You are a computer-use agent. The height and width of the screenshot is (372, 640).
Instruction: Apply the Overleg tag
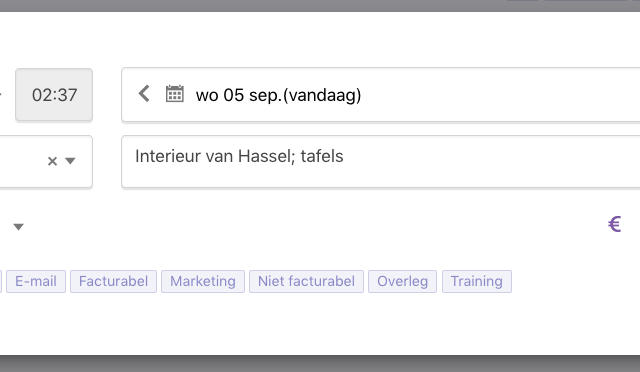402,281
